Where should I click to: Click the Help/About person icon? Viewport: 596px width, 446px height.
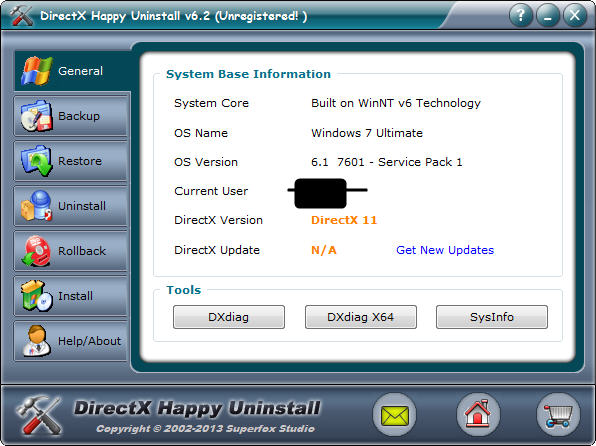coord(36,341)
